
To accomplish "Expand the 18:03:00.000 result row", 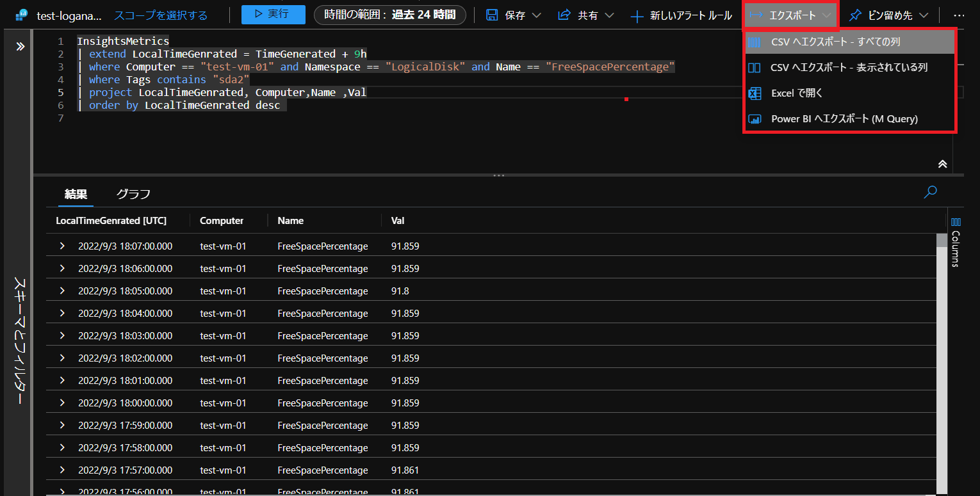I will [x=62, y=335].
